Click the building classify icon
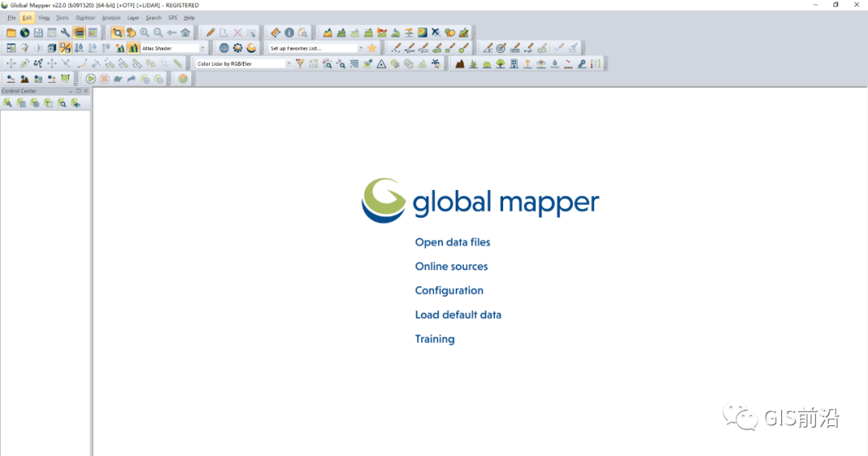The height and width of the screenshot is (456, 868). (514, 64)
